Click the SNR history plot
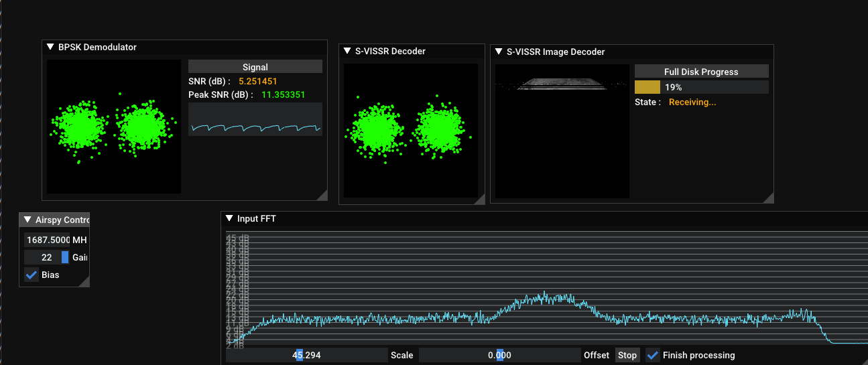The height and width of the screenshot is (365, 868). pos(255,120)
